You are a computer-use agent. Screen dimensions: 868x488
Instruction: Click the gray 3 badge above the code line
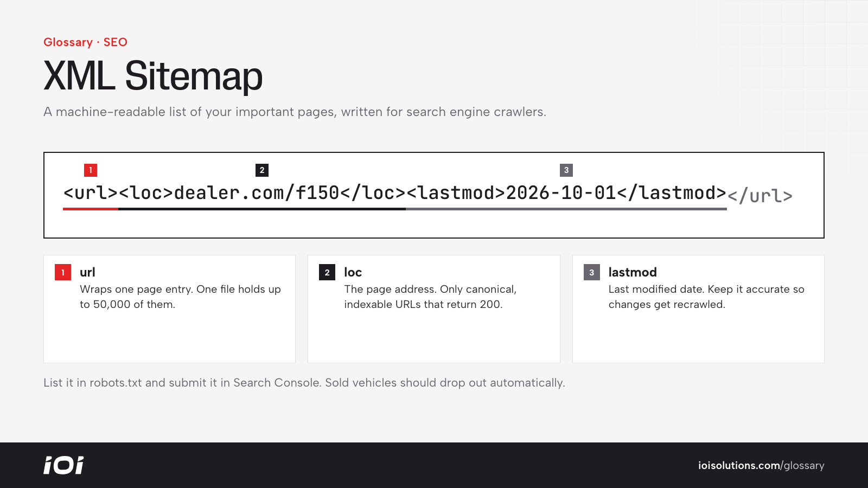[566, 170]
